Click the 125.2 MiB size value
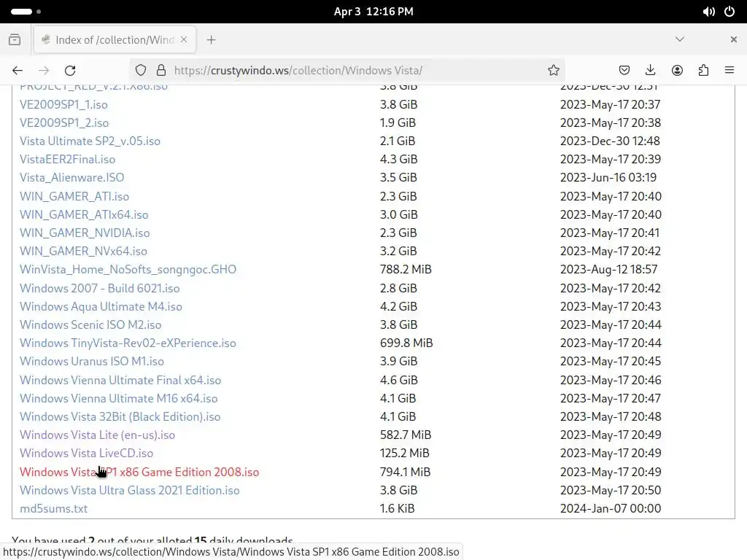747x560 pixels. [404, 453]
